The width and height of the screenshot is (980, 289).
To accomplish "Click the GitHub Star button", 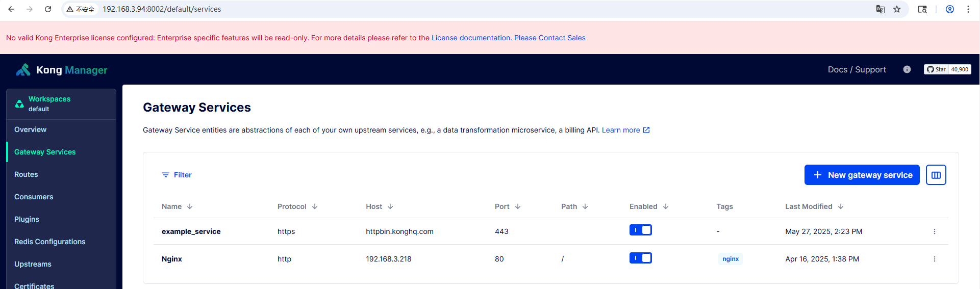I will coord(937,69).
